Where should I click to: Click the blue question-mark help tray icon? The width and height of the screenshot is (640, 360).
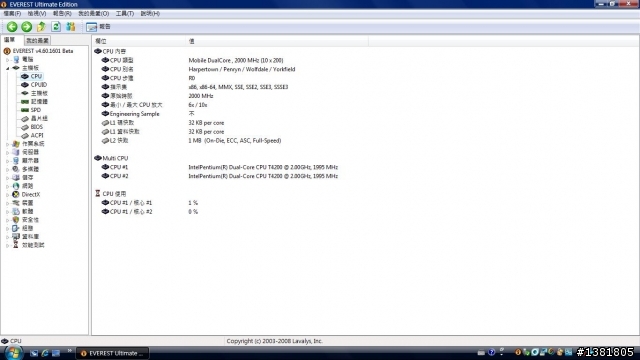click(x=491, y=352)
